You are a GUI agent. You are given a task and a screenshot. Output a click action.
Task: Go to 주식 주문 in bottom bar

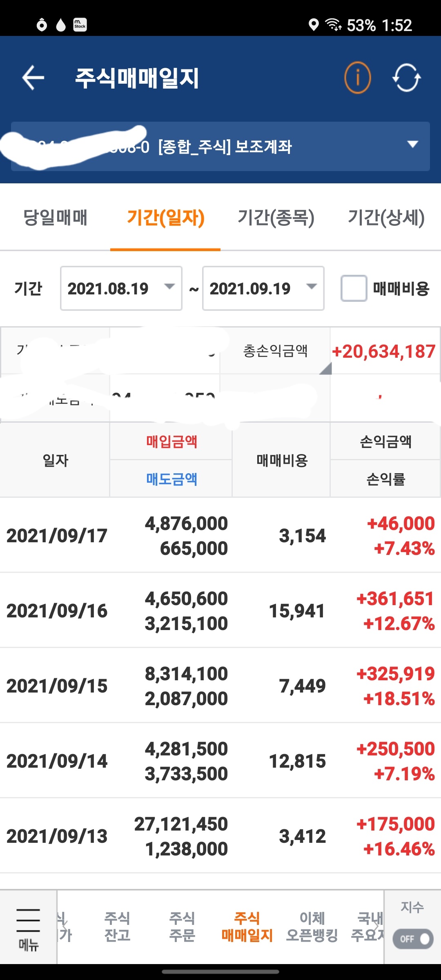pyautogui.click(x=182, y=927)
